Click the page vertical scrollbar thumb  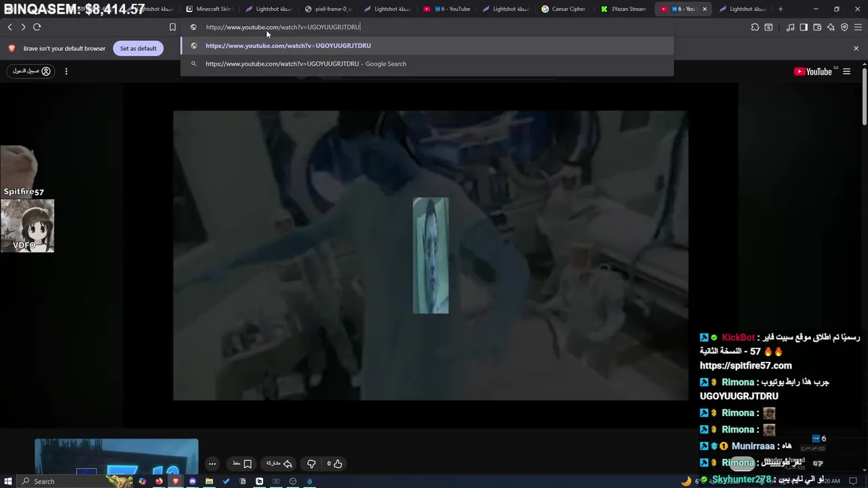864,96
